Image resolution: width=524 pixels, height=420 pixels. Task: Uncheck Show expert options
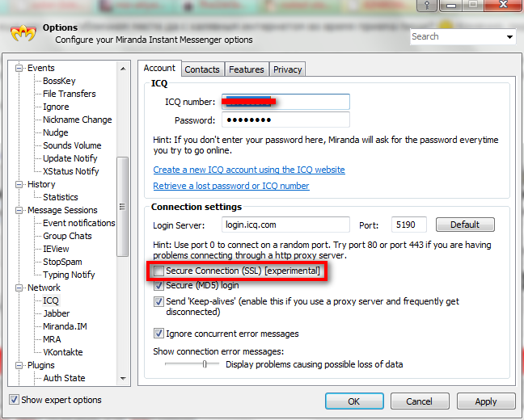point(14,399)
